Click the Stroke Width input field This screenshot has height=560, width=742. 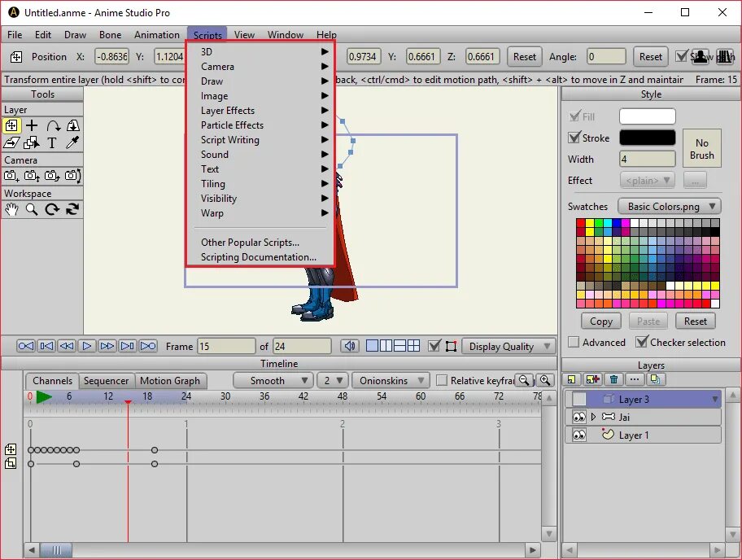click(x=647, y=159)
